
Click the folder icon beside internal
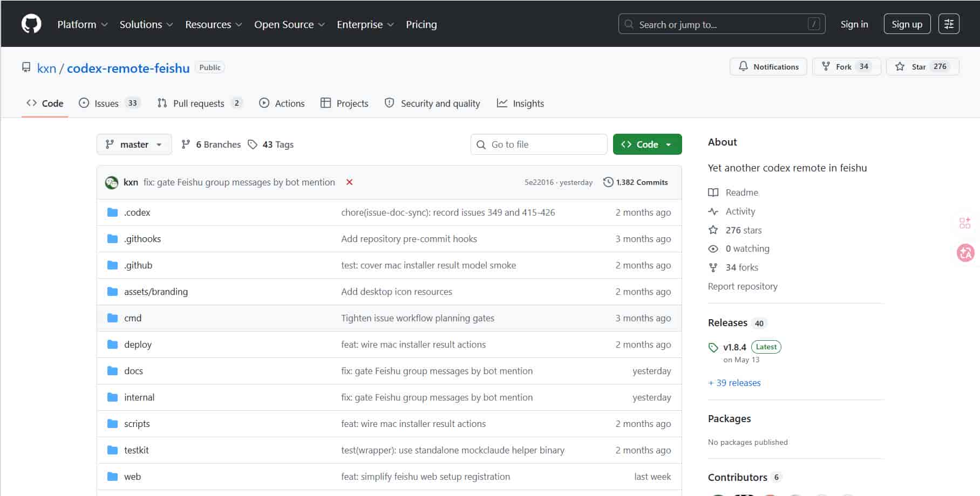112,397
